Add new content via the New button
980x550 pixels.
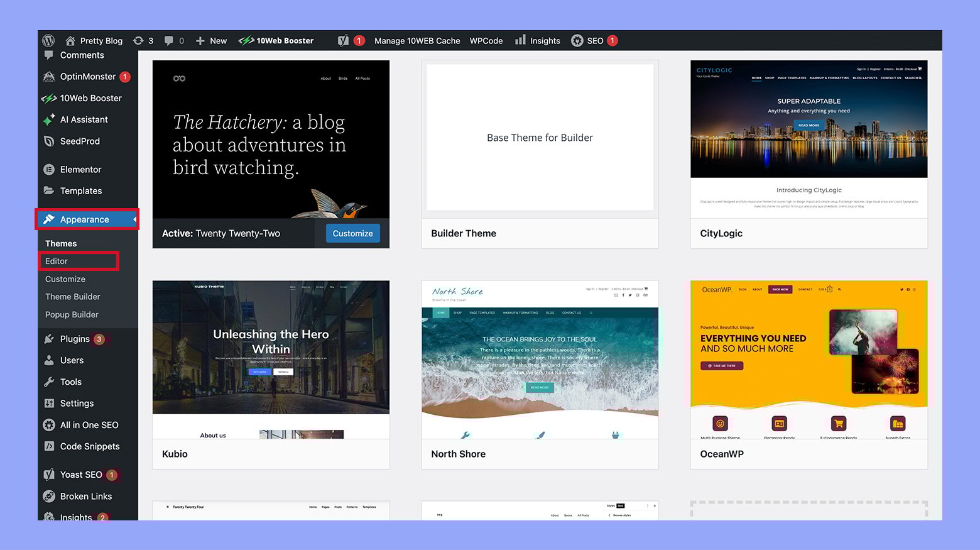[x=211, y=40]
